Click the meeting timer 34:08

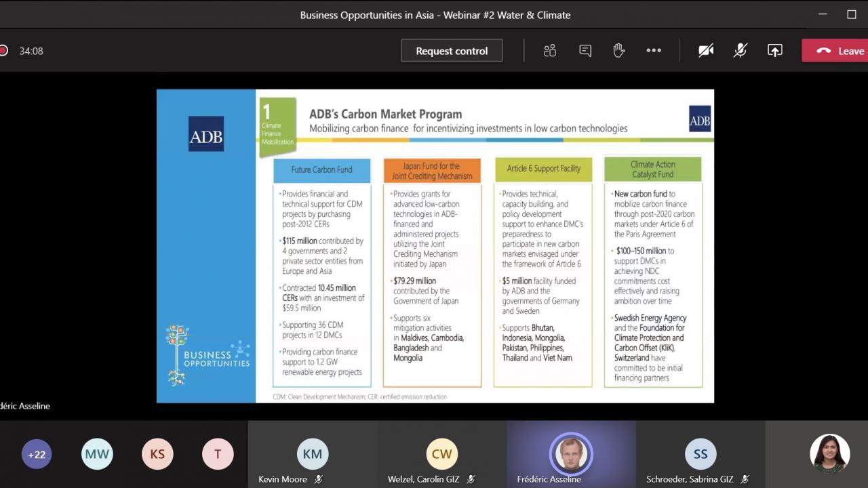(x=31, y=51)
